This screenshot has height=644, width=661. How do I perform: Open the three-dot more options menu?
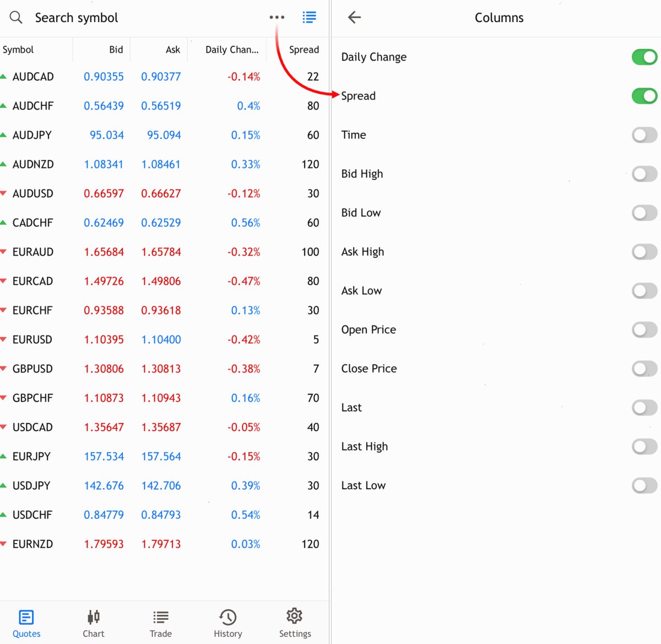pos(277,18)
